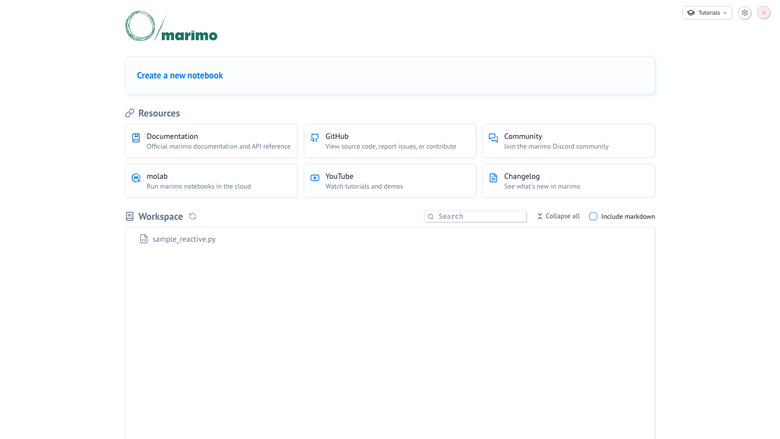Collapse all workspace folders
The width and height of the screenshot is (780, 439).
(558, 216)
